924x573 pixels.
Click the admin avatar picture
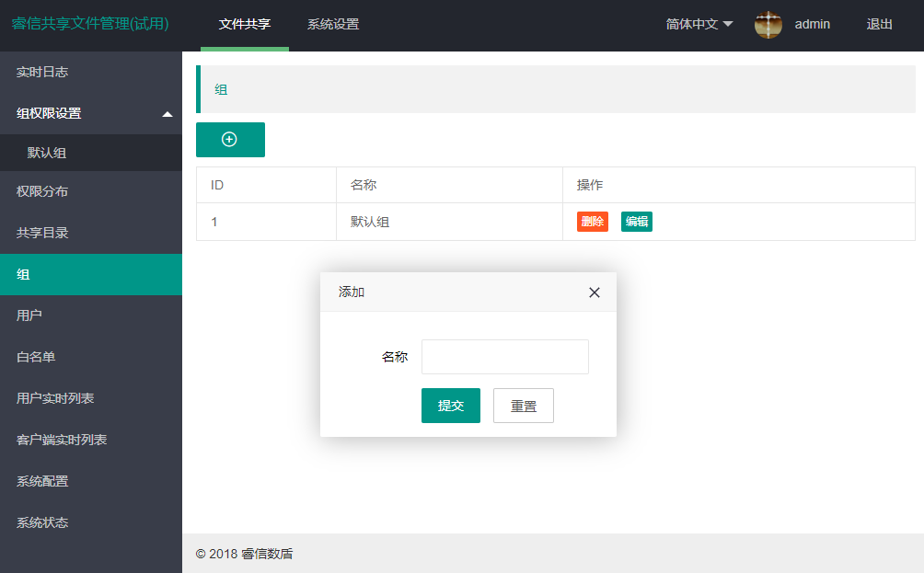point(768,25)
